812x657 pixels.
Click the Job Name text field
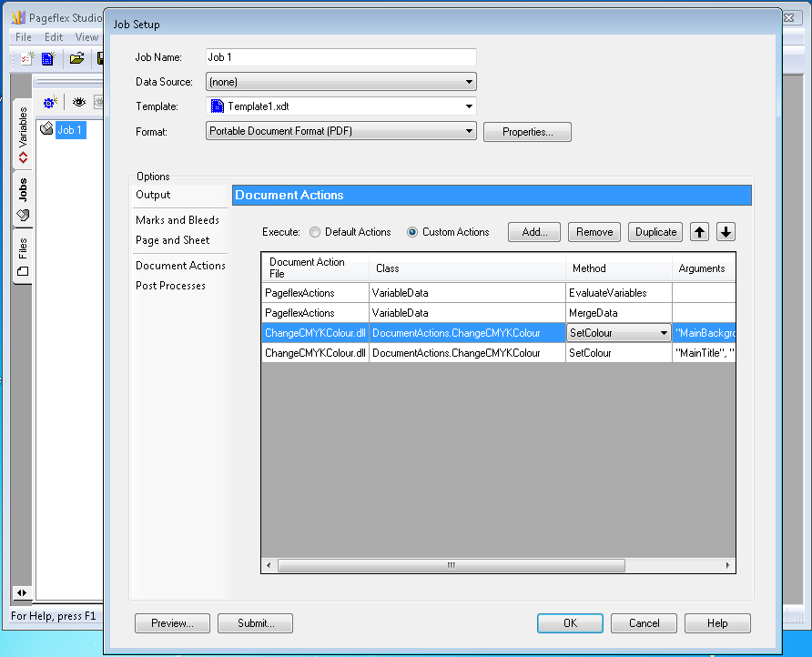tap(341, 57)
